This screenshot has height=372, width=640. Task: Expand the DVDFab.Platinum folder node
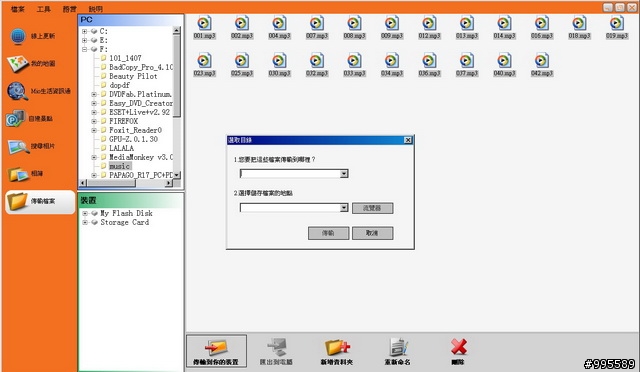click(94, 94)
